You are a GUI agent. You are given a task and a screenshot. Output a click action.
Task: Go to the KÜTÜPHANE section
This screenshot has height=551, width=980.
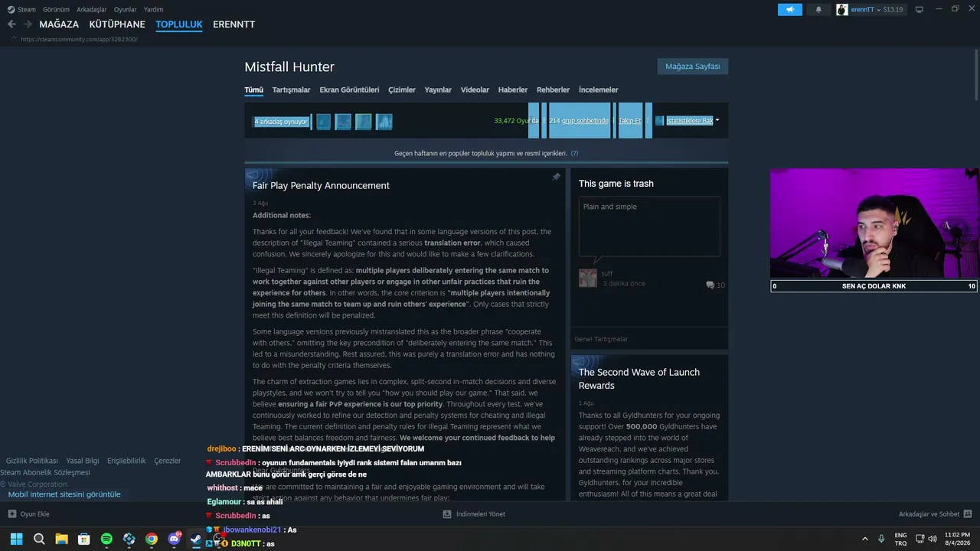pyautogui.click(x=117, y=24)
